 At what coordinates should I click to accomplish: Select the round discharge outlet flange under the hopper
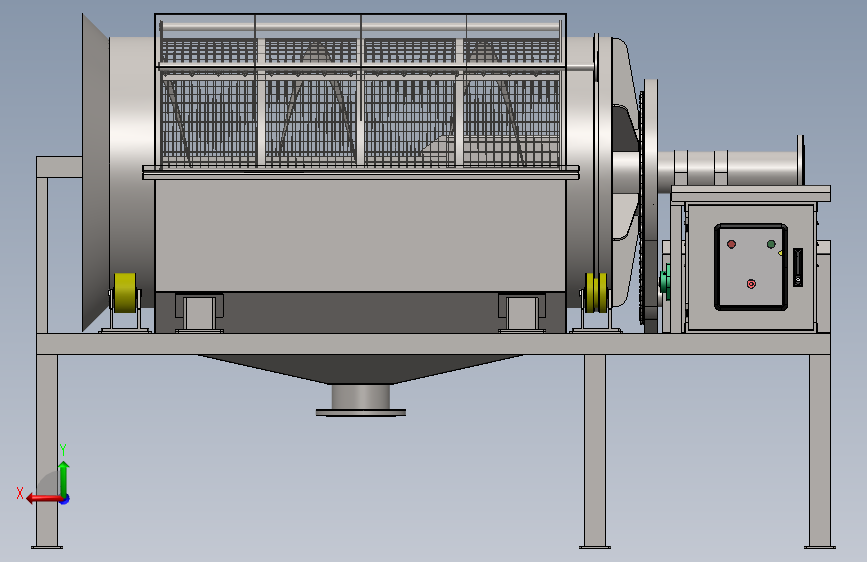(x=361, y=412)
